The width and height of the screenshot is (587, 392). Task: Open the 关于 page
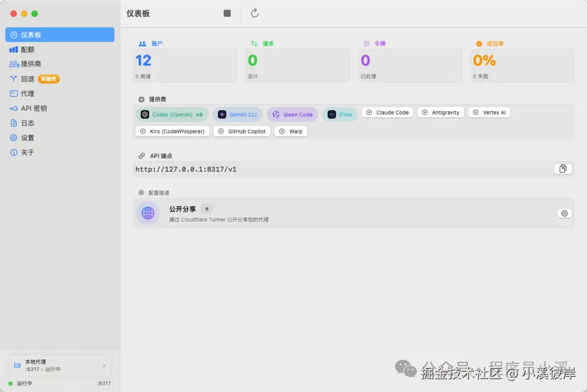click(x=60, y=152)
